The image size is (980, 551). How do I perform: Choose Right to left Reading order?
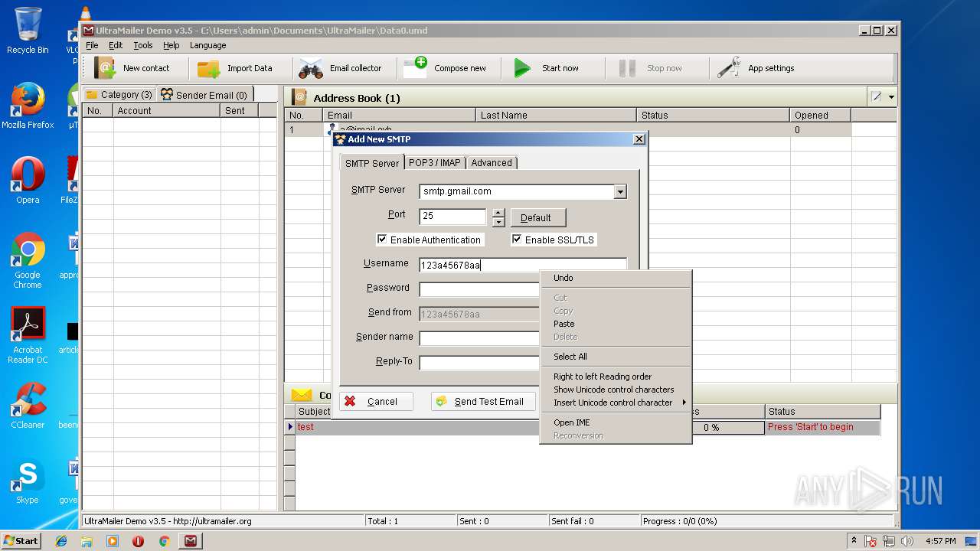(616, 377)
